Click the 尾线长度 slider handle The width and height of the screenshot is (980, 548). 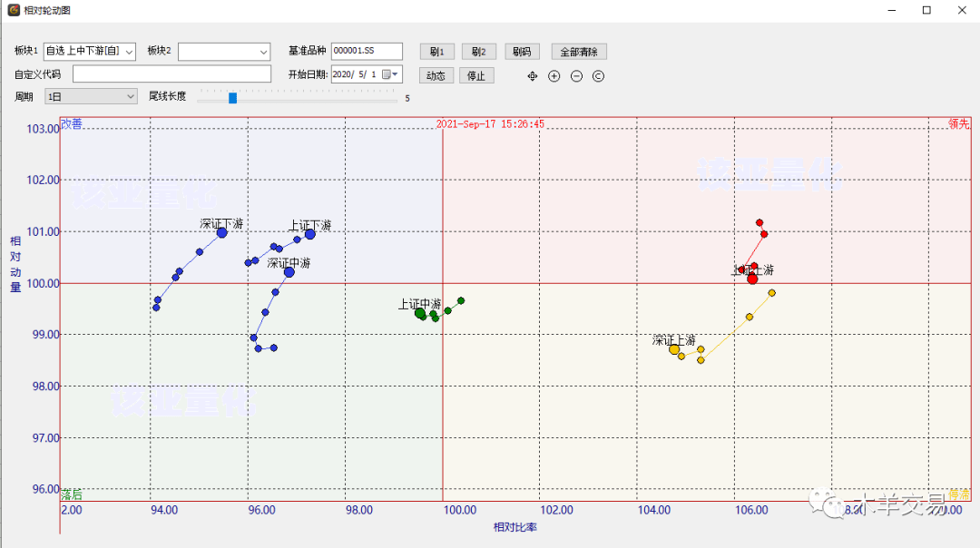[232, 97]
